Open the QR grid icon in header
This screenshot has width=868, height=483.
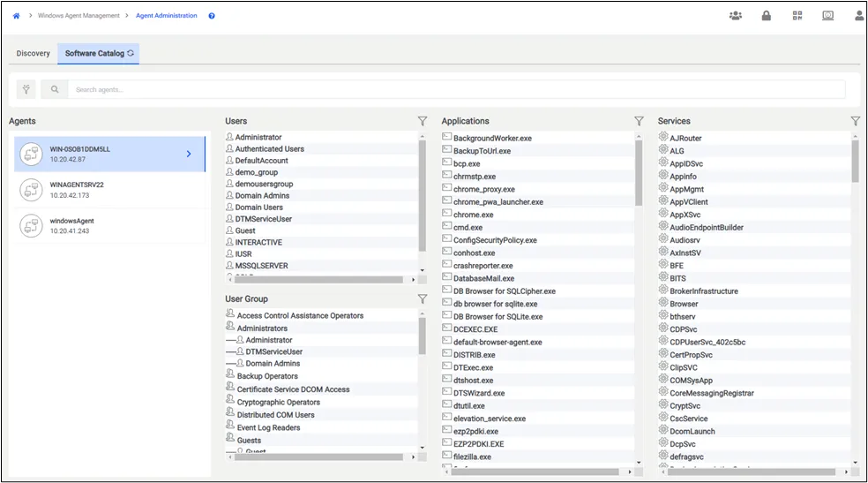[x=797, y=16]
